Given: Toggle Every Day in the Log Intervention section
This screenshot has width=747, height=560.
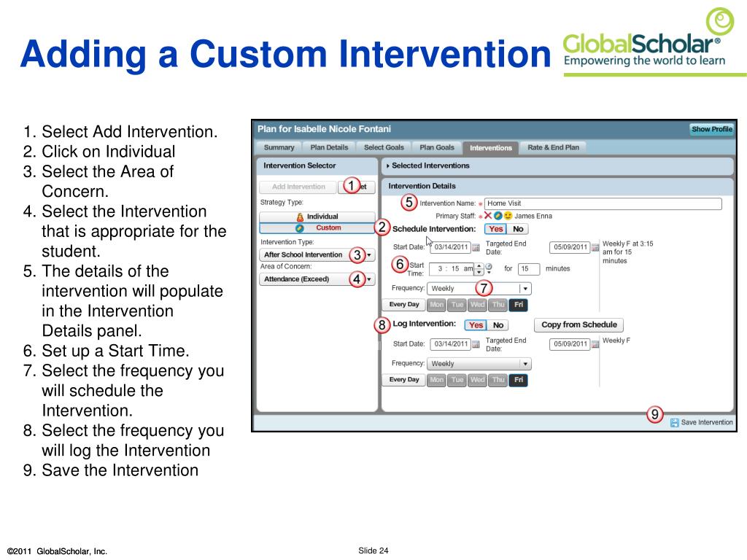Looking at the screenshot, I should click(404, 380).
